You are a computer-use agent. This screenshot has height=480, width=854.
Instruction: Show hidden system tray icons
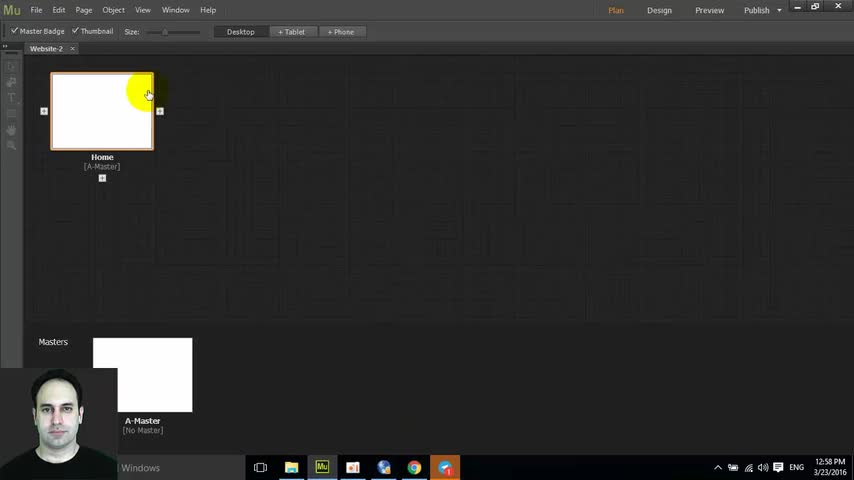[x=718, y=467]
